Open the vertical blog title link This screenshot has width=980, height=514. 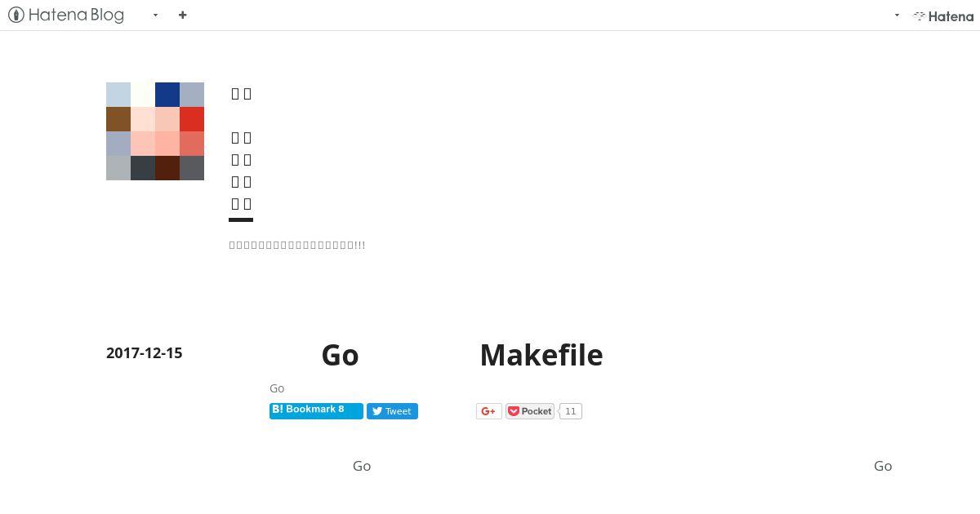pyautogui.click(x=241, y=148)
